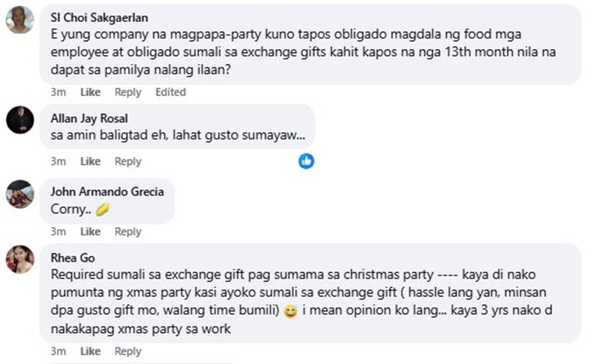Viewport: 615px width, 364px height.
Task: Click Sl Choi Sakgaerlan's profile picture
Action: pyautogui.click(x=20, y=19)
